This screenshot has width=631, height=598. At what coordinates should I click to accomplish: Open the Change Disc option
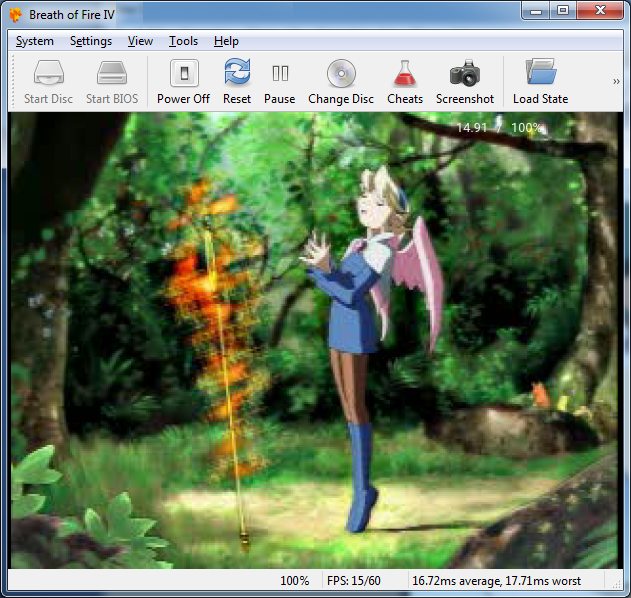341,82
